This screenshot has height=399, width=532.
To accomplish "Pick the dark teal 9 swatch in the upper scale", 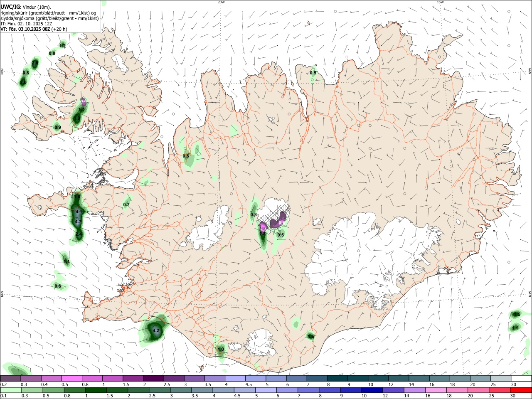I will (x=357, y=379).
